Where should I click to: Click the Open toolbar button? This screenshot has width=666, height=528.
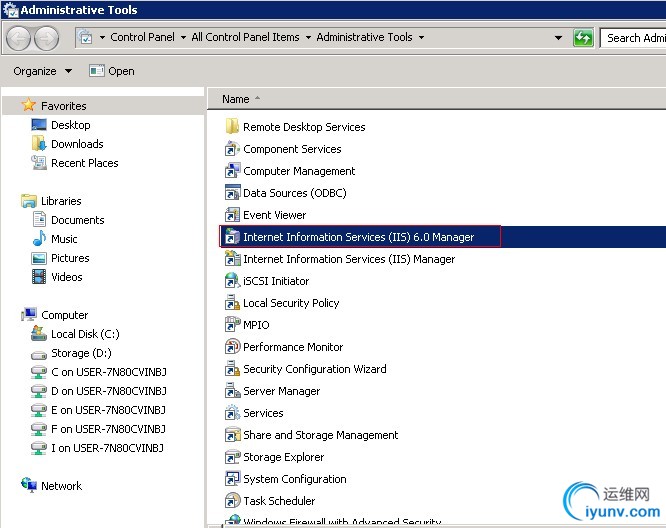(112, 71)
